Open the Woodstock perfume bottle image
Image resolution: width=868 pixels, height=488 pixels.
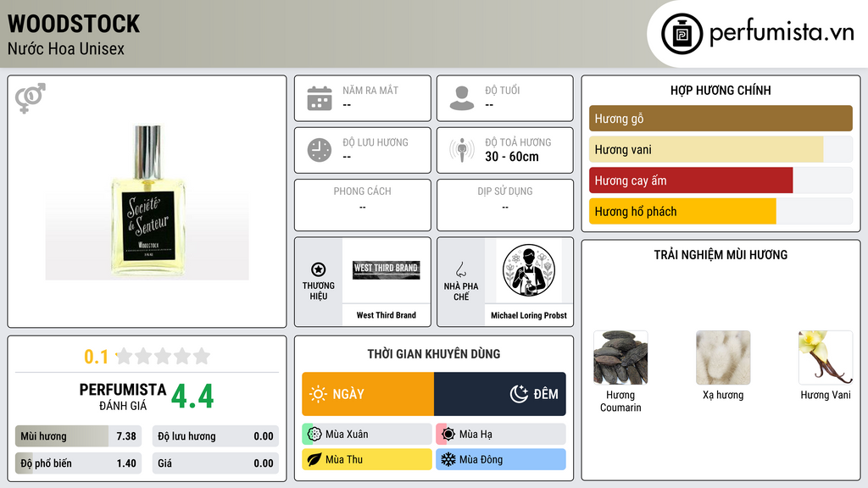[x=147, y=200]
